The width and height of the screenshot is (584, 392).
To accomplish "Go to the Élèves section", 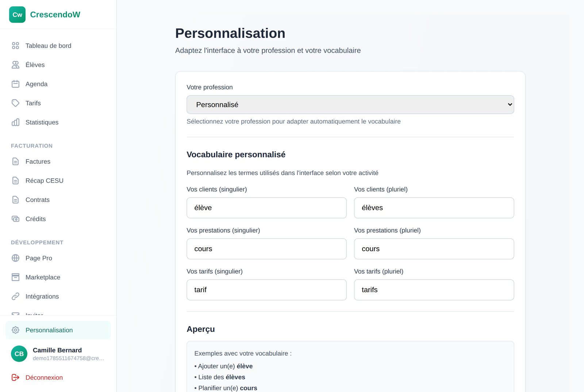I will (x=58, y=65).
